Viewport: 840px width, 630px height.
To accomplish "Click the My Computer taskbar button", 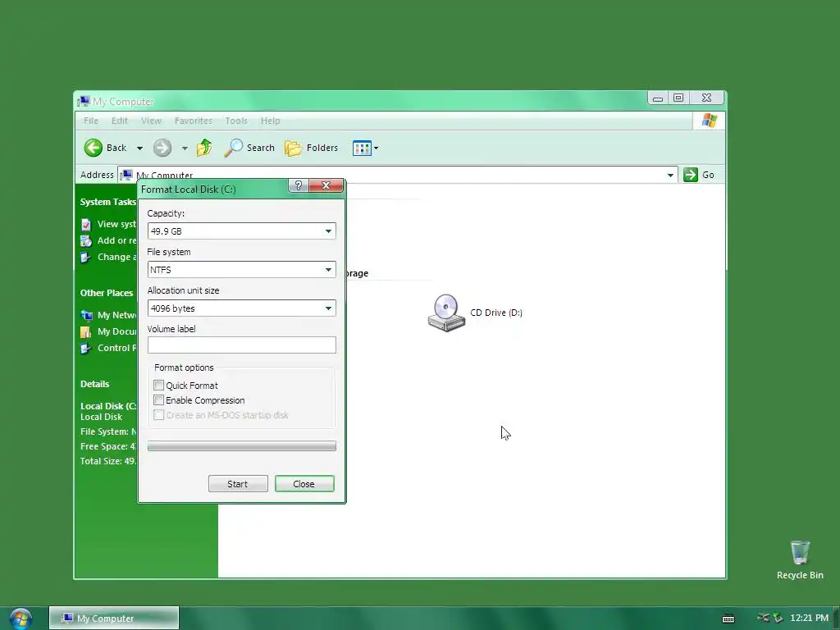I will 114,619.
